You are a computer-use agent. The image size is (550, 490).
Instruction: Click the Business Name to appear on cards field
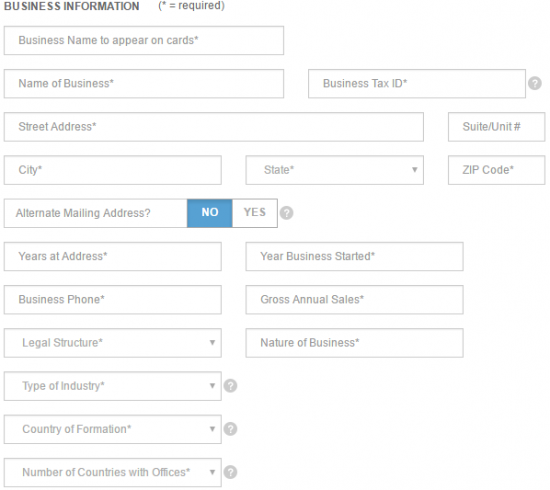click(144, 40)
